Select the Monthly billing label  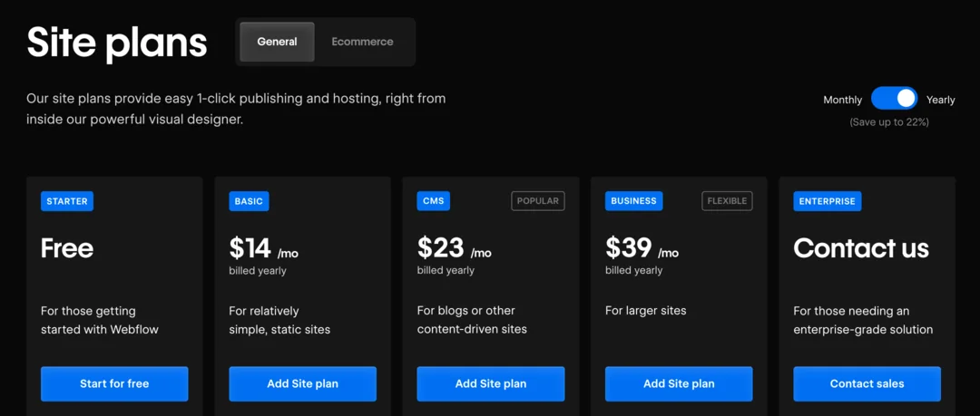[842, 100]
